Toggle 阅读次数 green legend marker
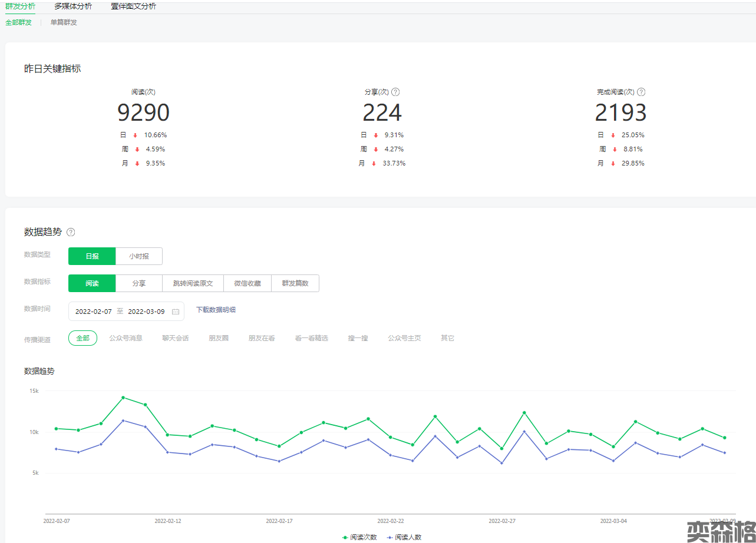This screenshot has height=543, width=756. coord(345,537)
